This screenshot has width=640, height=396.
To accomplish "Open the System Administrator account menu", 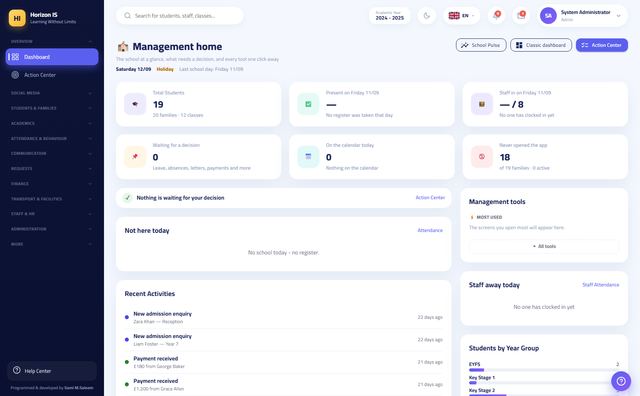I will (x=583, y=16).
